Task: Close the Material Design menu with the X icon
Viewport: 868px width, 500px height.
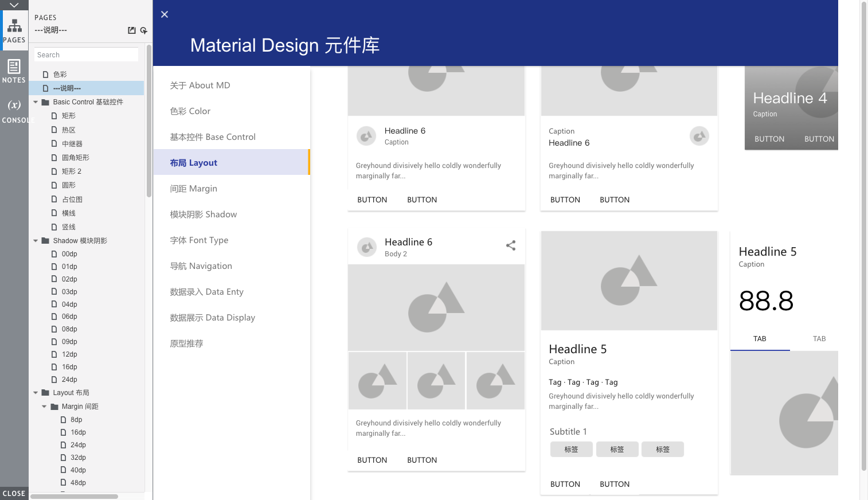Action: [x=165, y=14]
